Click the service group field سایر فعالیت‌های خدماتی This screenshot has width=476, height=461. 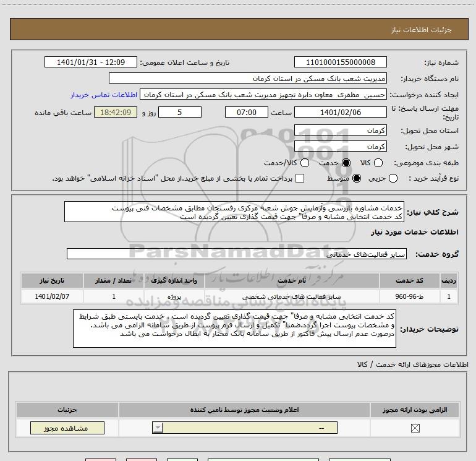pos(237,254)
